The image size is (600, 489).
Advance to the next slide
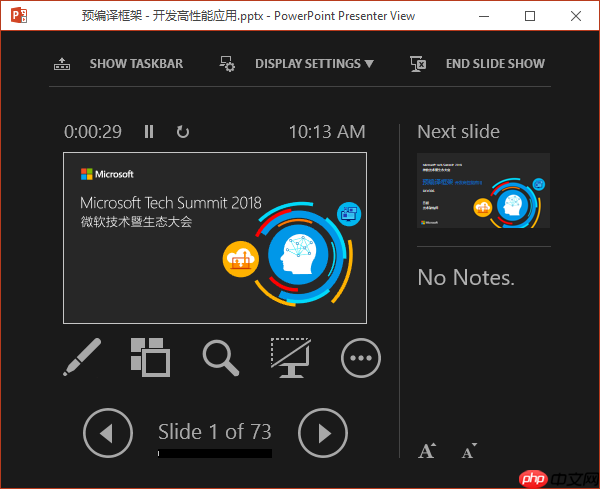pos(323,433)
